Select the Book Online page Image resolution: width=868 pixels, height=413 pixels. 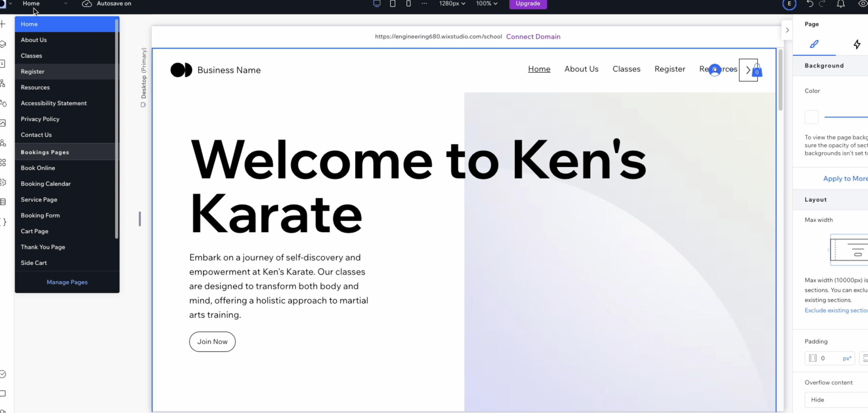65,168
